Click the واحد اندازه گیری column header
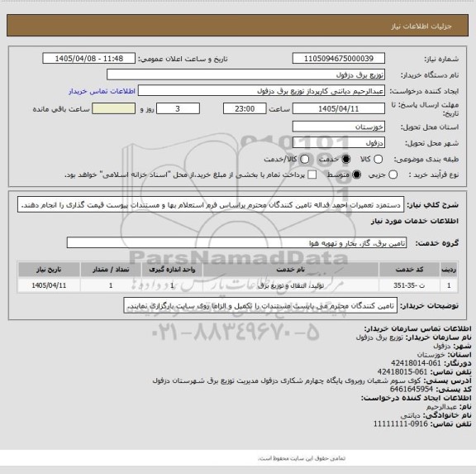 pyautogui.click(x=172, y=270)
